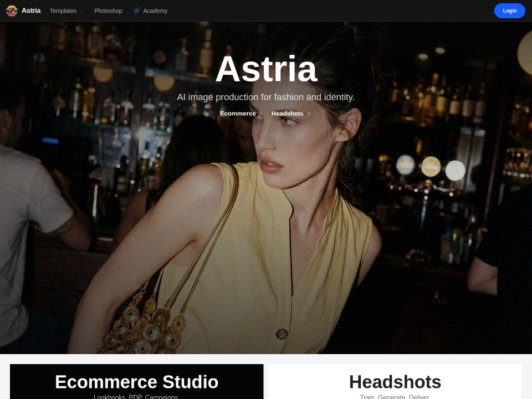Click the chevron next to Ecommerce
This screenshot has height=399, width=532.
pos(260,114)
